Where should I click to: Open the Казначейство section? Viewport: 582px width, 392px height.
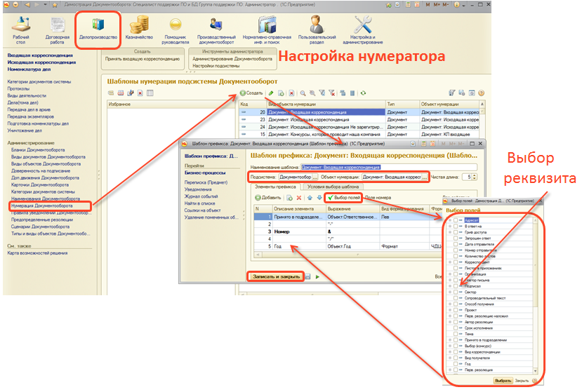click(x=135, y=29)
